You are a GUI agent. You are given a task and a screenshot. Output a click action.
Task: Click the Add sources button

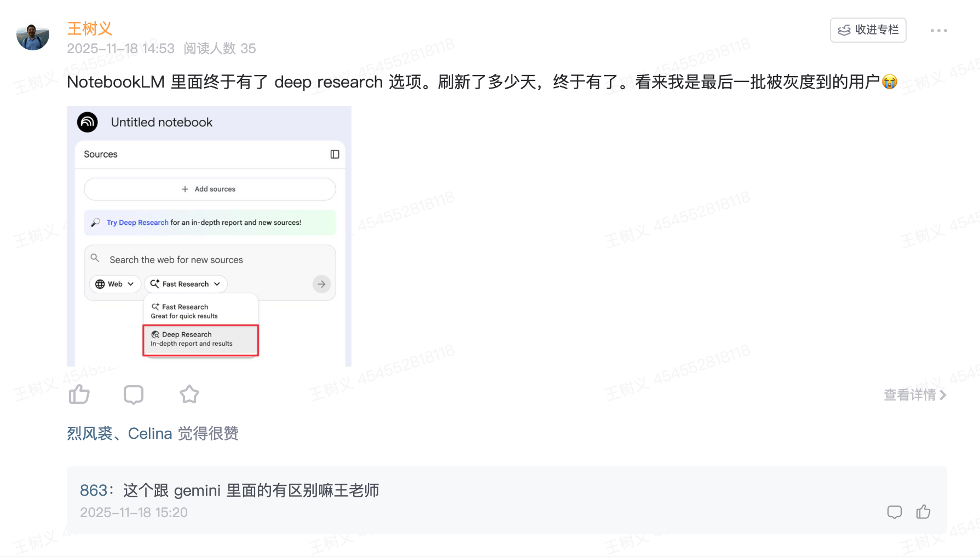point(210,189)
